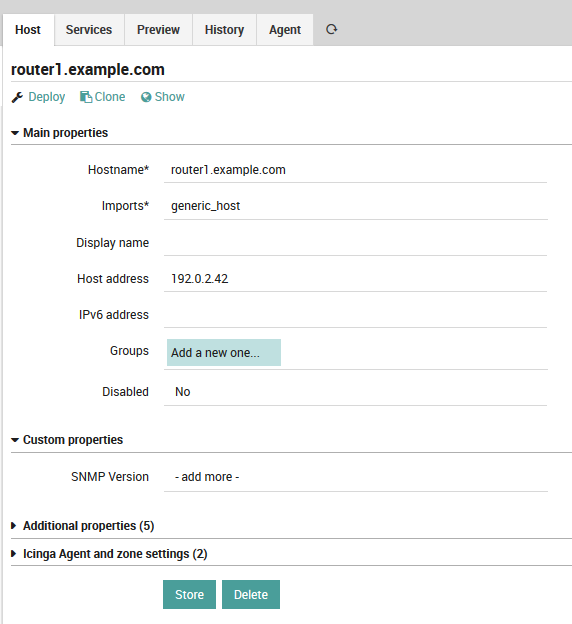Click the Clone link

110,97
